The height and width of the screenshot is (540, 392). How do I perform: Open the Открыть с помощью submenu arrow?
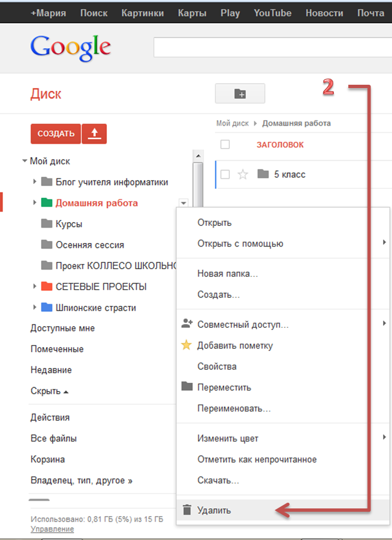384,243
